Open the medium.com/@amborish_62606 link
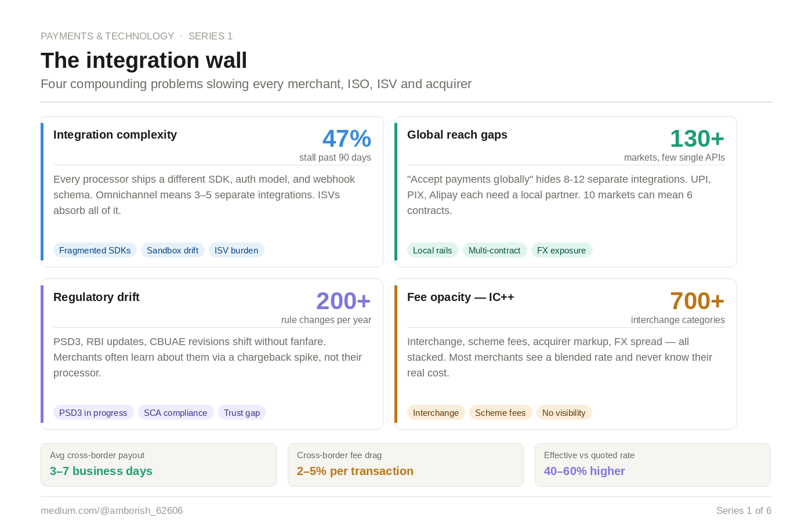The width and height of the screenshot is (812, 522). tap(112, 510)
